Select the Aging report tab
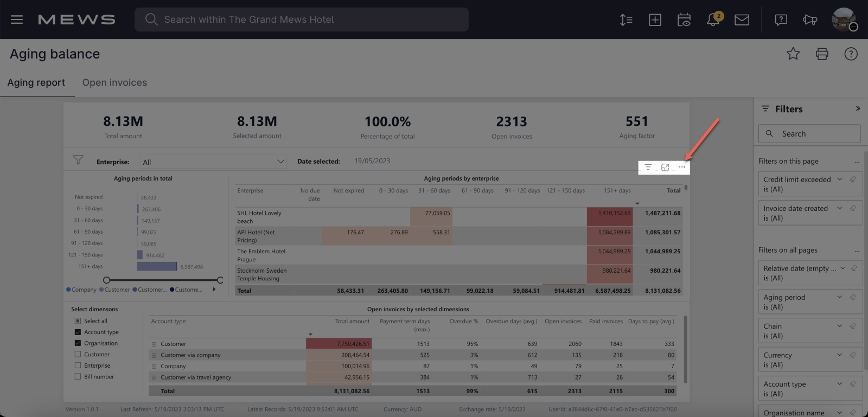Screen dimensions: 868x417 click(x=36, y=82)
